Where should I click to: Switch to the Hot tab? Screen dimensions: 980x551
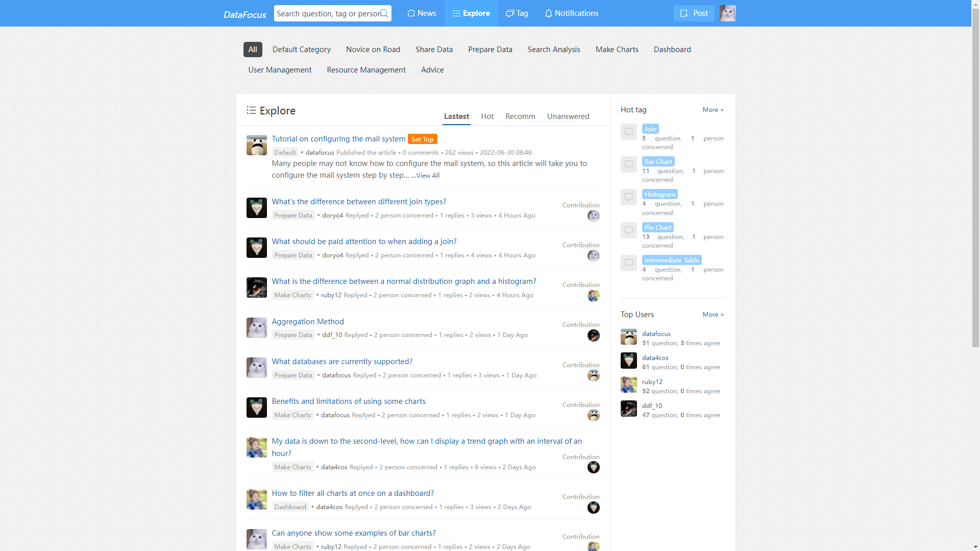coord(487,116)
